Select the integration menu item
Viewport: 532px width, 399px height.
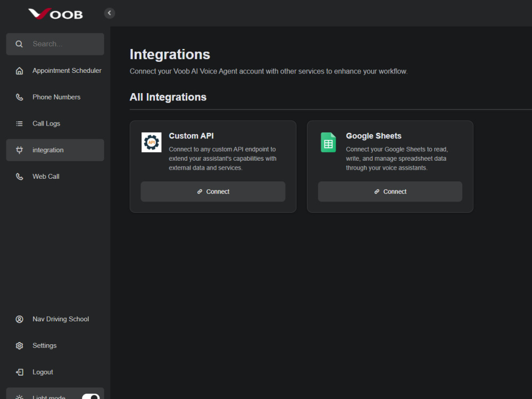[55, 150]
